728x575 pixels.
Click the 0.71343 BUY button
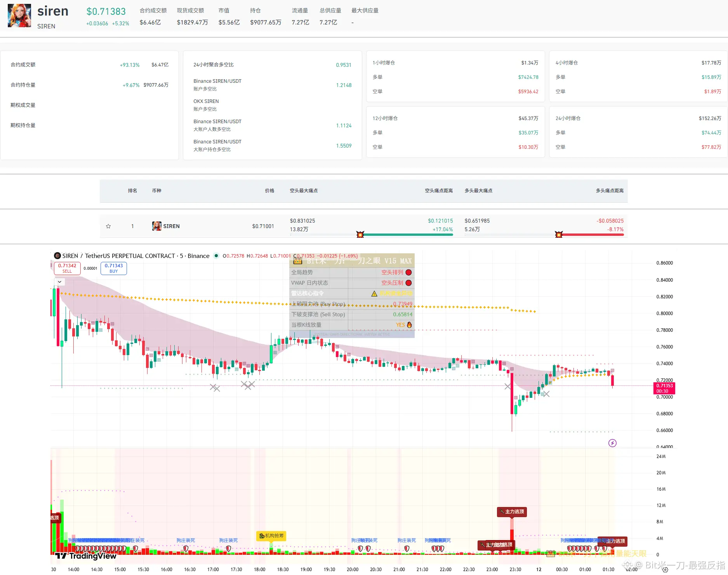(x=113, y=268)
